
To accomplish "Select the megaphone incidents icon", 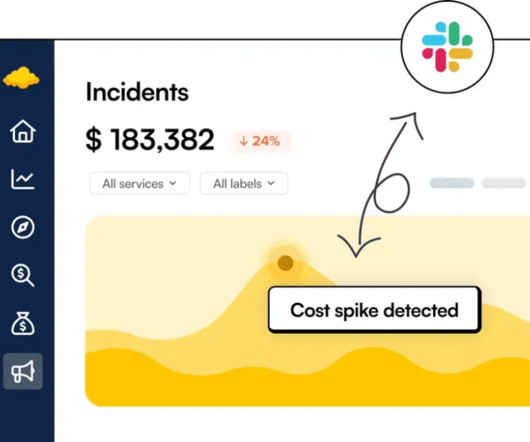I will click(23, 371).
